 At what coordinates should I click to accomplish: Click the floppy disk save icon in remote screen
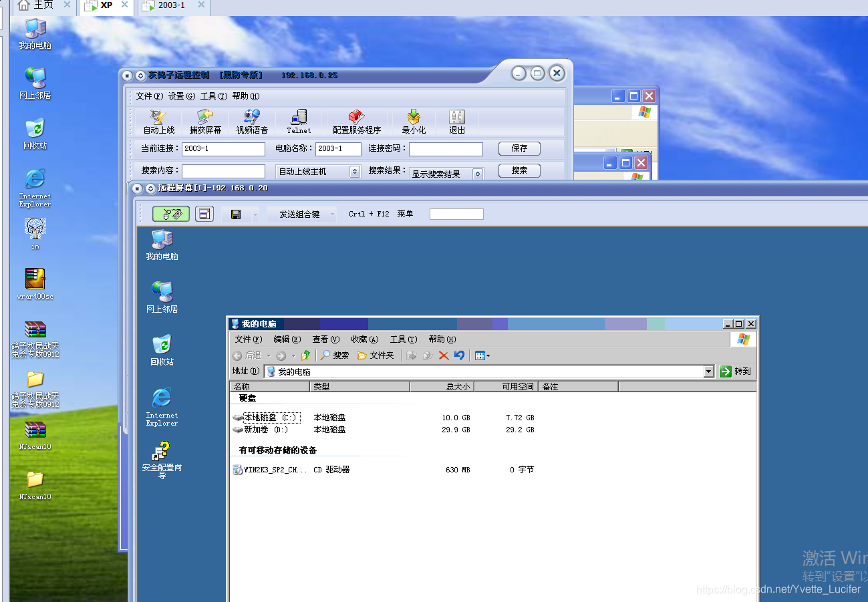pos(236,214)
